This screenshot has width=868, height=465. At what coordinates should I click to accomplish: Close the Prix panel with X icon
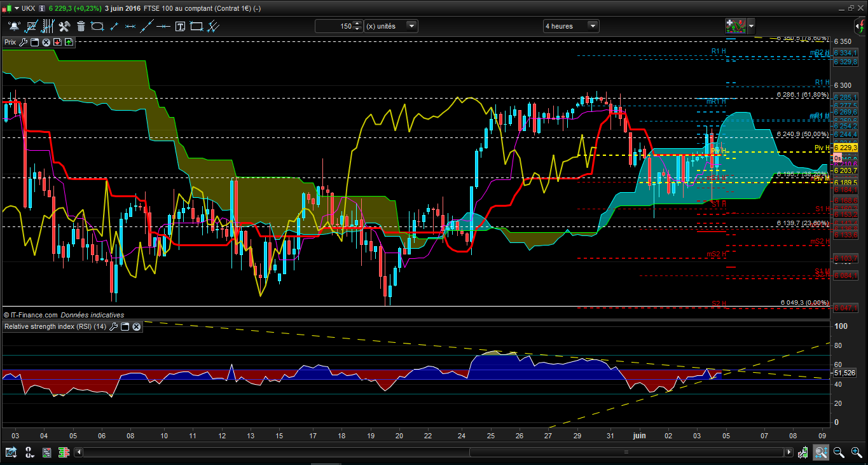(46, 42)
